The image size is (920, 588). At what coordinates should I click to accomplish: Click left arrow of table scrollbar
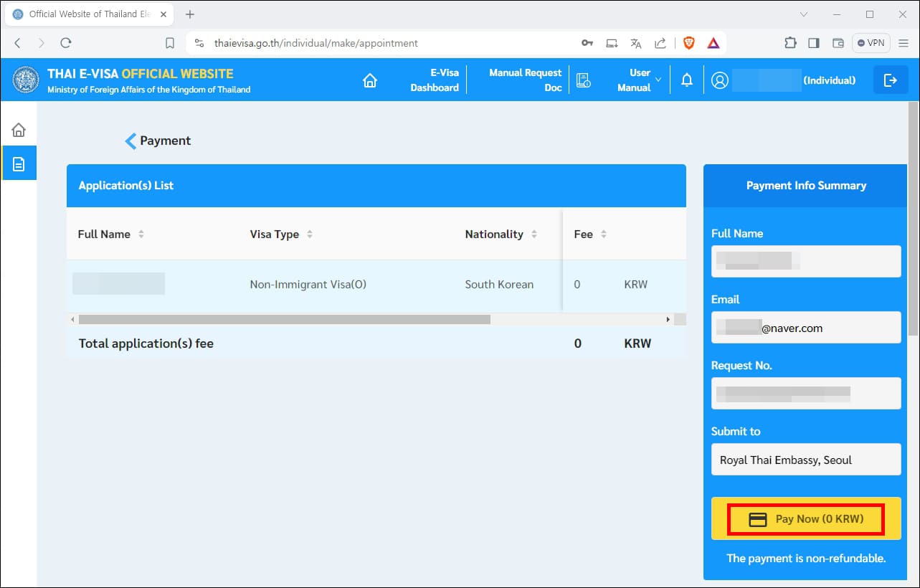point(72,319)
